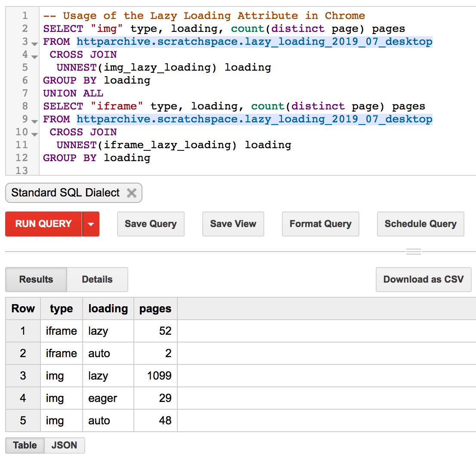
Task: Click the first table name link in query
Action: click(x=254, y=42)
